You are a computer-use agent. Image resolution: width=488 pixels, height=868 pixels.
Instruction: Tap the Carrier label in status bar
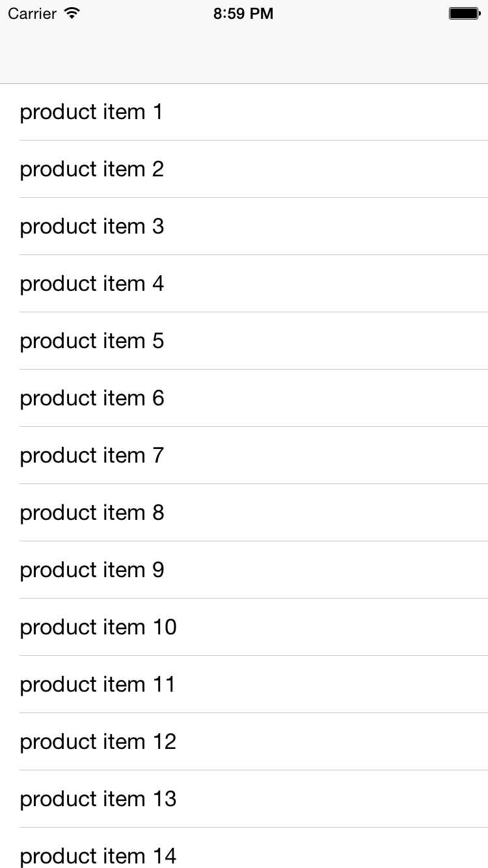pyautogui.click(x=32, y=14)
